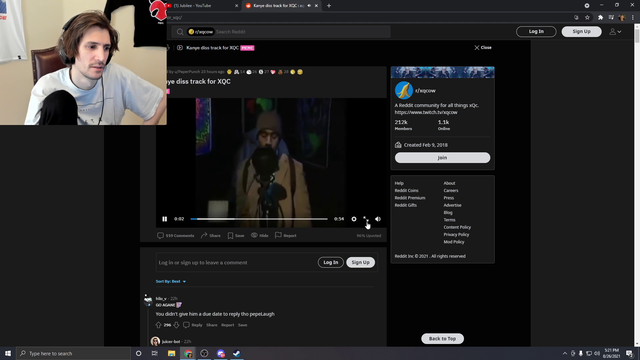The width and height of the screenshot is (640, 360).
Task: Click Save under top comment
Action: point(242,325)
